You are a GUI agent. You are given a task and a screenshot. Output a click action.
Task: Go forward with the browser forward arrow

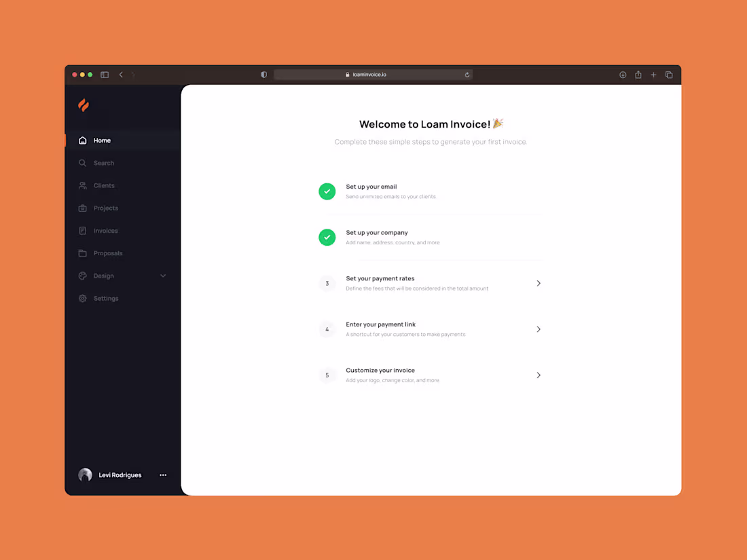coord(133,75)
